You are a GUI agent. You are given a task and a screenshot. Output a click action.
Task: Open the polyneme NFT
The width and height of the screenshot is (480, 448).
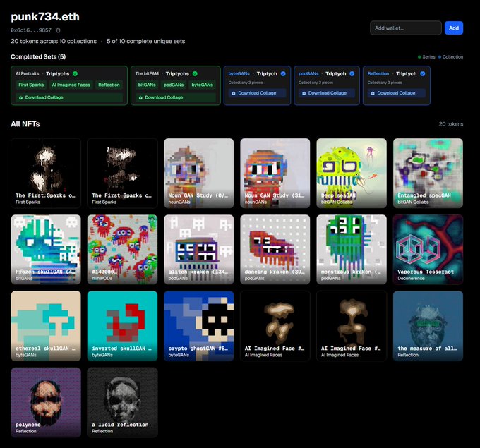[46, 402]
